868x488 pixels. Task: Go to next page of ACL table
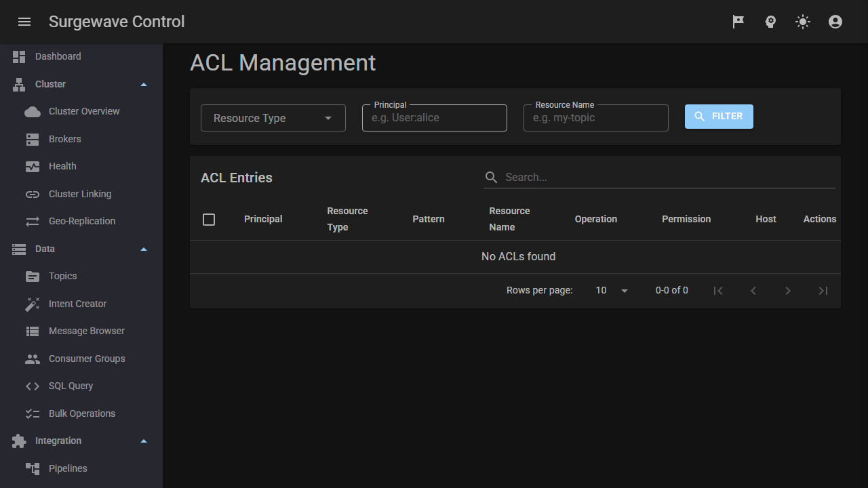click(788, 291)
